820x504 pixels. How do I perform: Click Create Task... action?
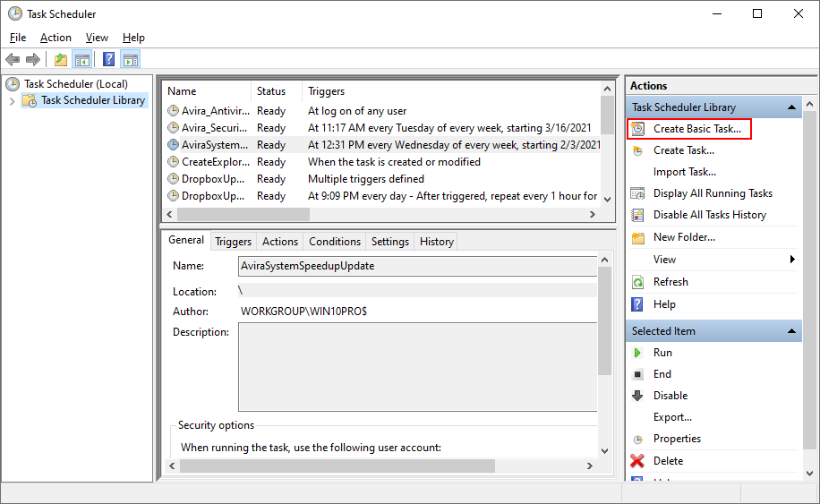(x=684, y=150)
